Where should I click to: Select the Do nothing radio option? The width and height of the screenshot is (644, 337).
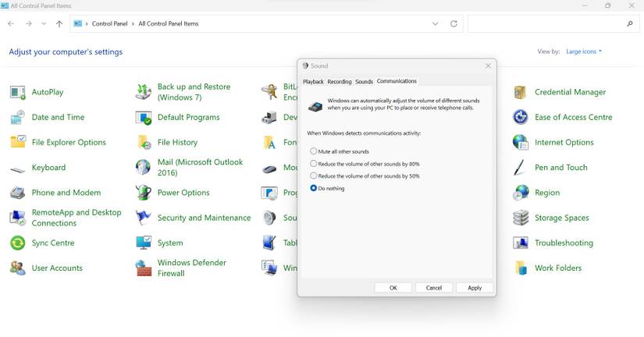[x=313, y=188]
